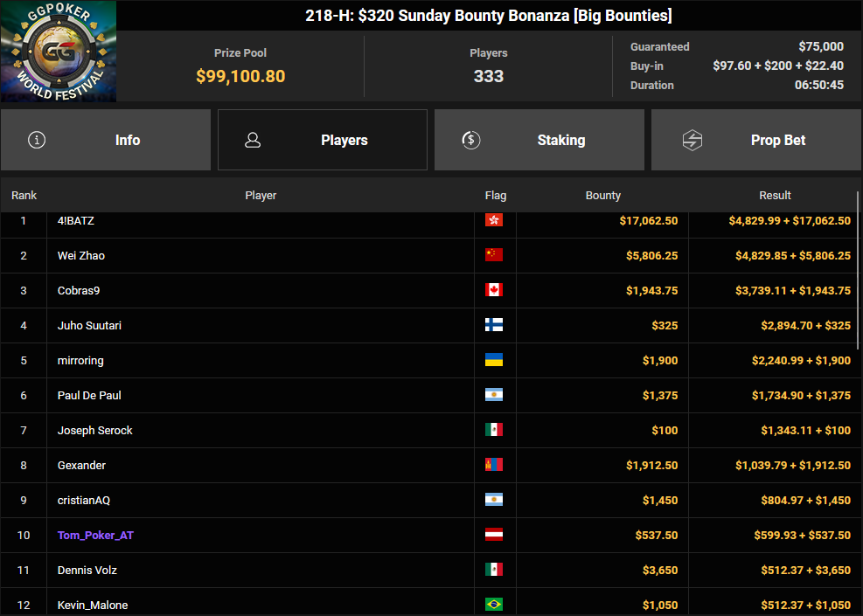Click the Players person icon
This screenshot has width=863, height=616.
pyautogui.click(x=253, y=140)
